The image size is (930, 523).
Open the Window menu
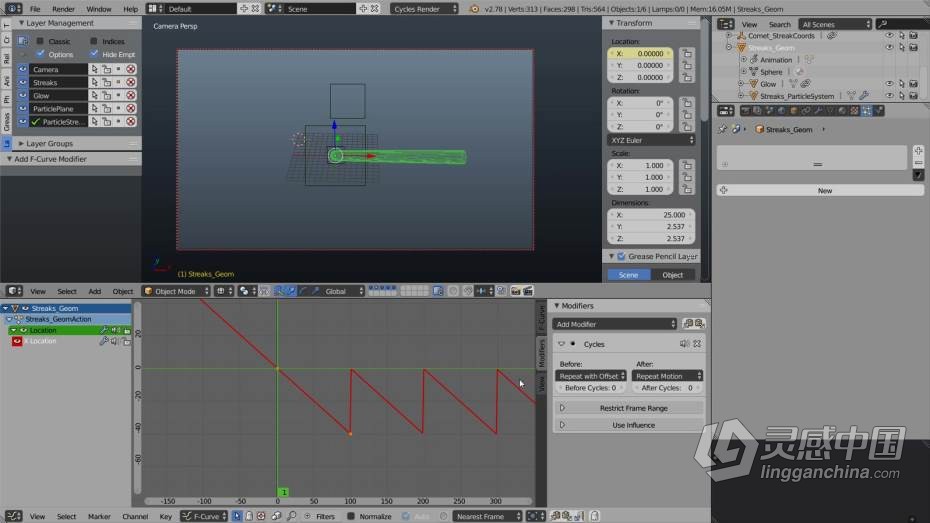98,9
